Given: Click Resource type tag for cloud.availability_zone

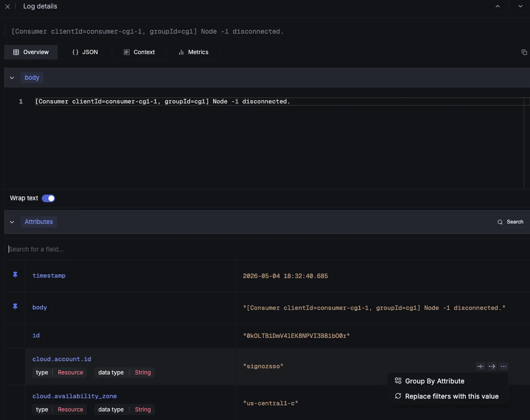Looking at the screenshot, I should click(x=70, y=410).
